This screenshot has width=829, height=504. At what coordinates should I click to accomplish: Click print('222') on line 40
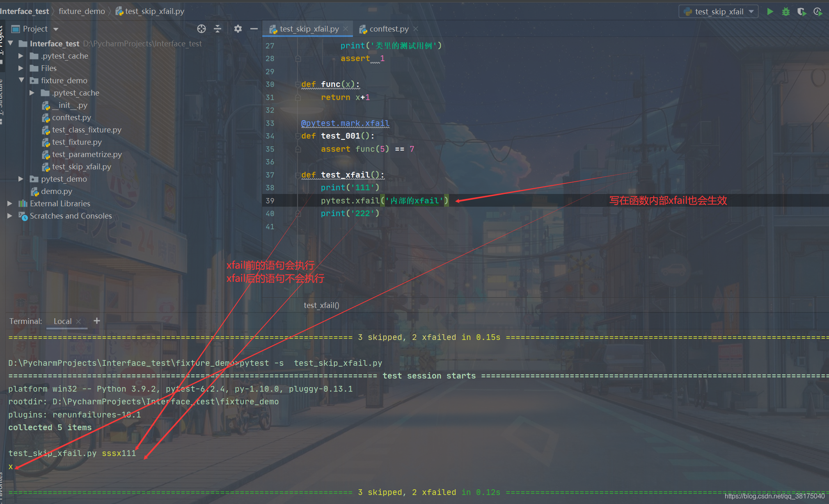[x=350, y=213]
